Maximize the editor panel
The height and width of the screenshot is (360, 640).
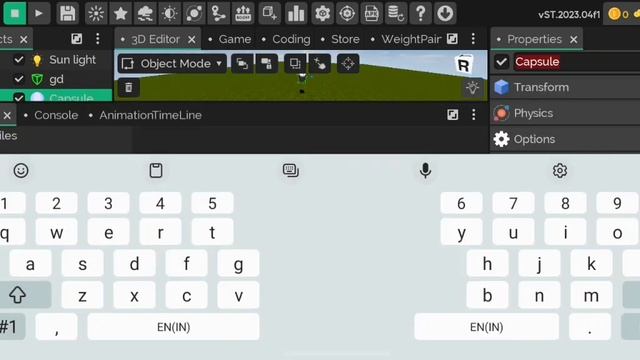click(452, 39)
